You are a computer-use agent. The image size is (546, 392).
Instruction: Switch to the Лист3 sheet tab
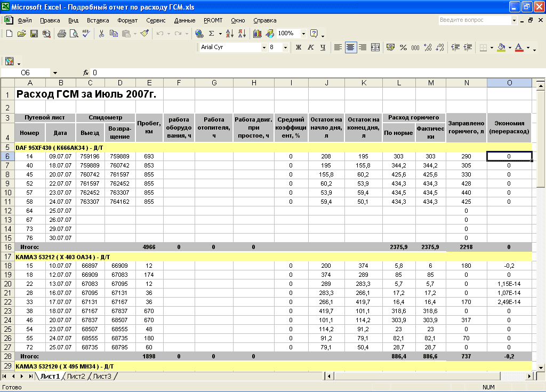[102, 377]
